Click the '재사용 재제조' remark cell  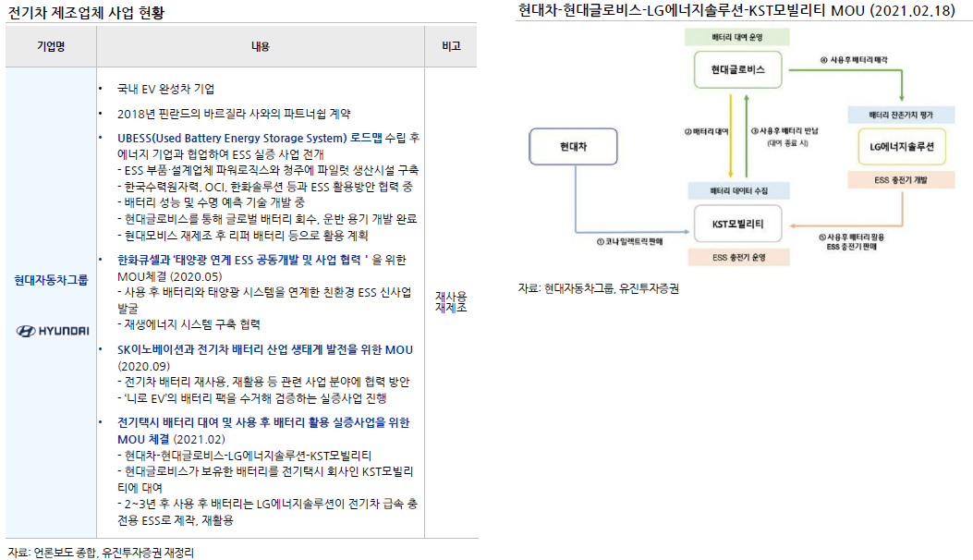pos(451,302)
